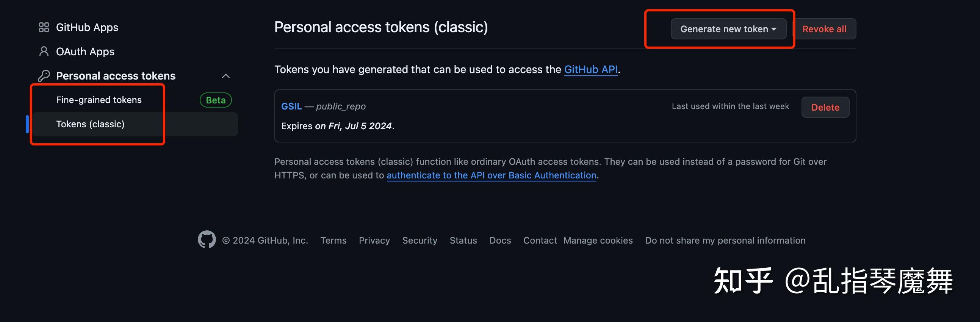Image resolution: width=980 pixels, height=322 pixels.
Task: Select Tokens (classic) in sidebar
Action: 90,124
